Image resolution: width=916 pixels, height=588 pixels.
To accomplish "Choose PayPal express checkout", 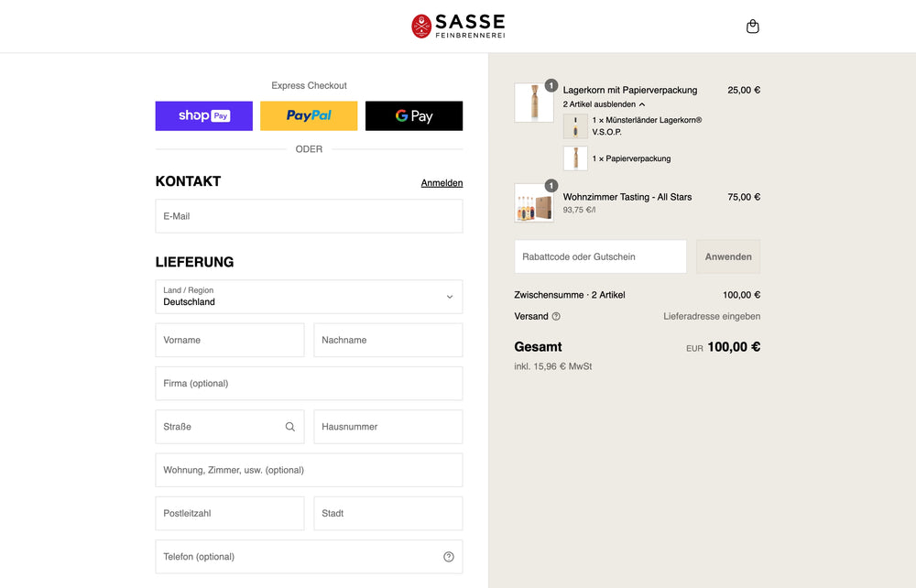I will pos(309,116).
